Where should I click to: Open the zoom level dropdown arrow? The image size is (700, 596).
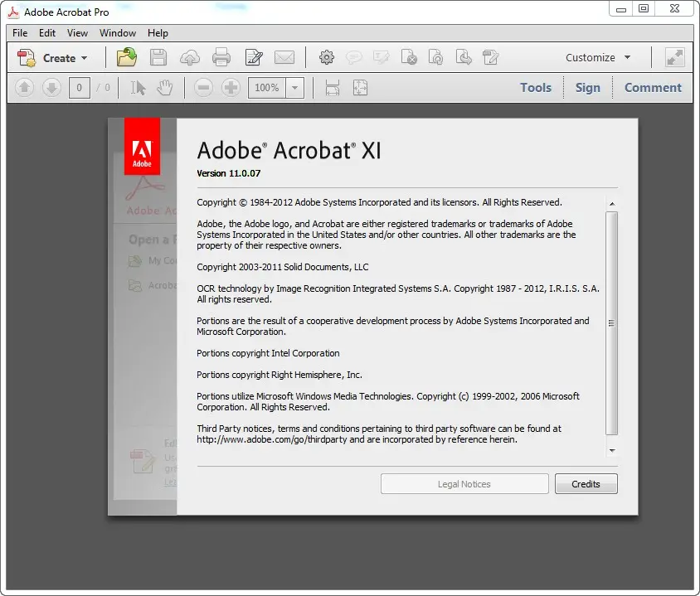pos(295,88)
